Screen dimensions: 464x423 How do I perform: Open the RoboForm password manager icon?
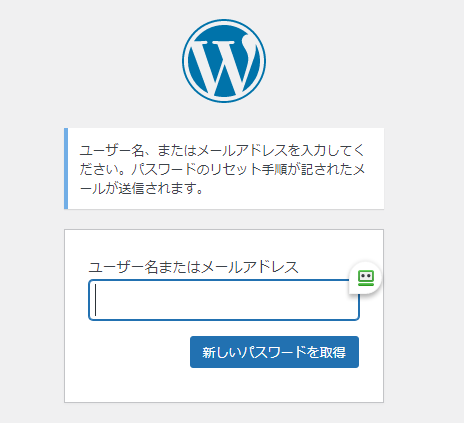(365, 278)
